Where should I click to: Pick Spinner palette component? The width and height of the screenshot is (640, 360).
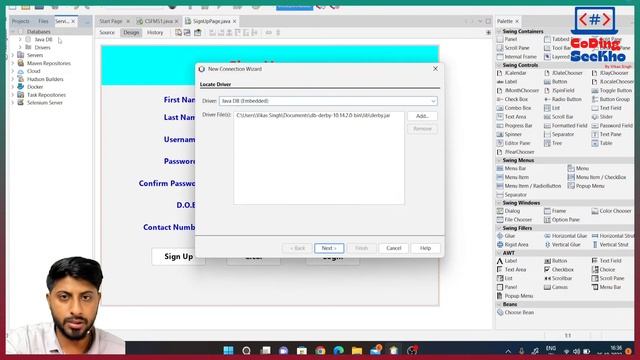[509, 134]
